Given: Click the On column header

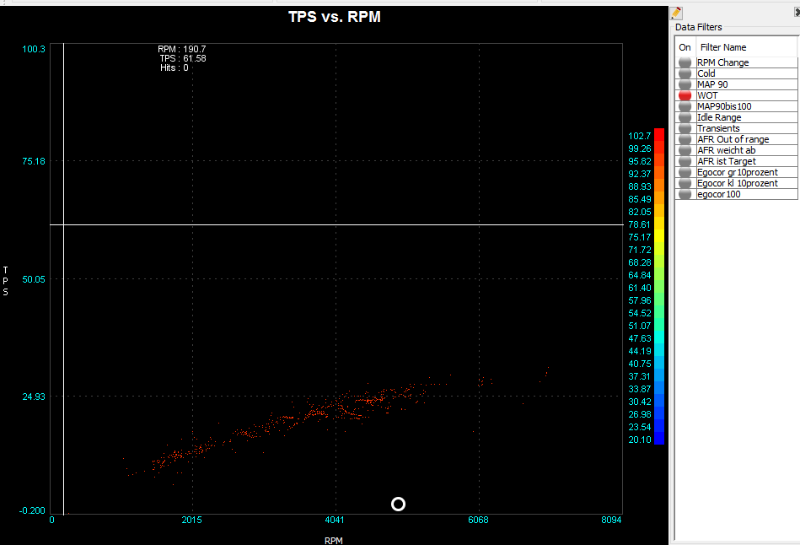Looking at the screenshot, I should pyautogui.click(x=685, y=47).
